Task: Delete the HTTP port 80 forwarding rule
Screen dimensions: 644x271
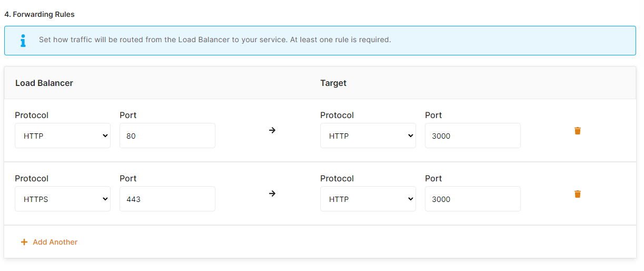Action: pos(577,131)
